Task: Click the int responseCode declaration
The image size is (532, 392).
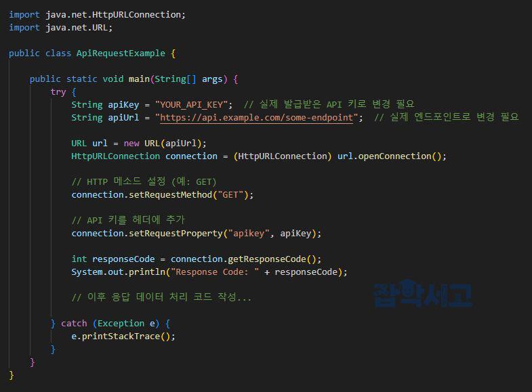Action: point(113,259)
